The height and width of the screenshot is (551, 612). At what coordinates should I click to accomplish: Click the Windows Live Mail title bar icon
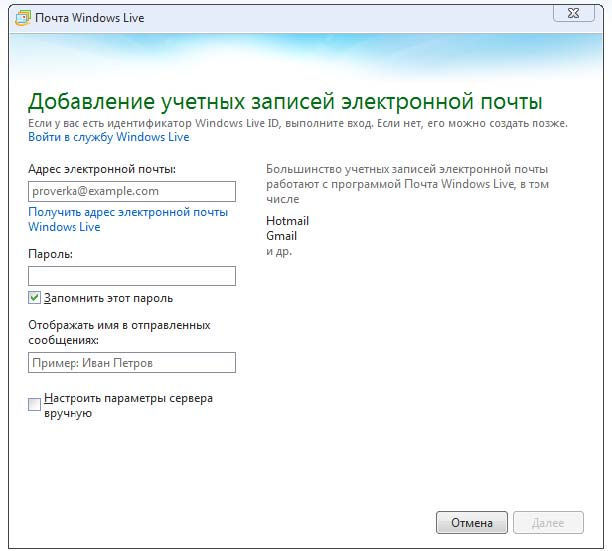pyautogui.click(x=22, y=18)
